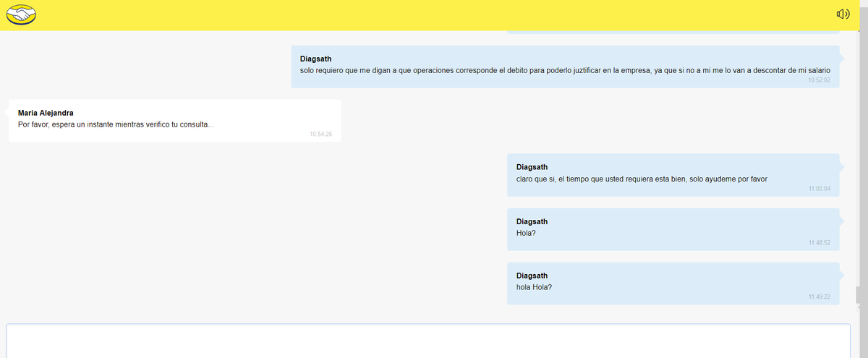This screenshot has width=868, height=358.
Task: Click the chat scrollbar thumb
Action: tap(859, 296)
